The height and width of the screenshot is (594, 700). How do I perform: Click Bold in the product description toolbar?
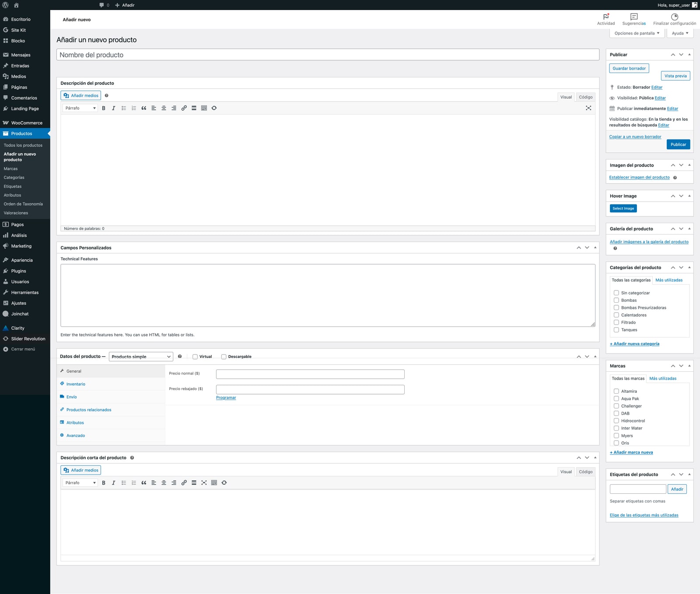104,108
